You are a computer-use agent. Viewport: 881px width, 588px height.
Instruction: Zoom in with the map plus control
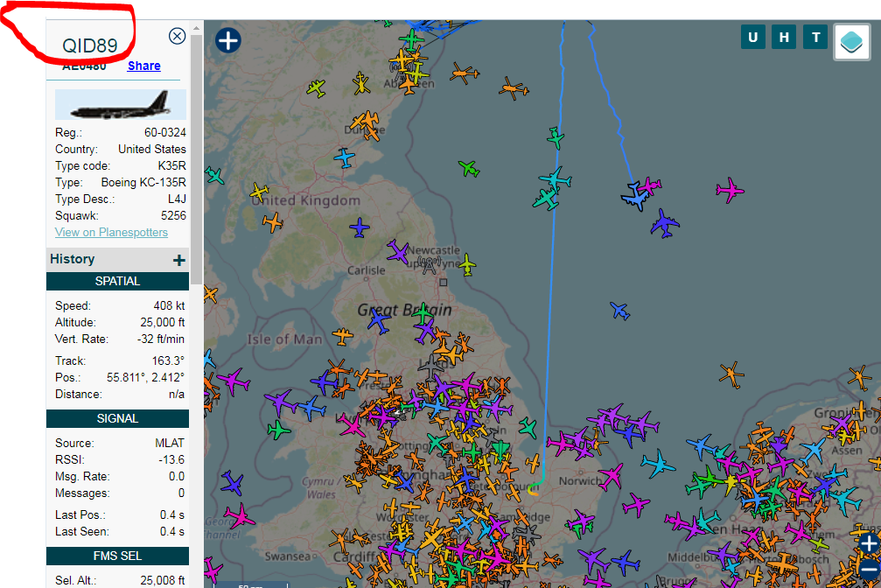(869, 543)
